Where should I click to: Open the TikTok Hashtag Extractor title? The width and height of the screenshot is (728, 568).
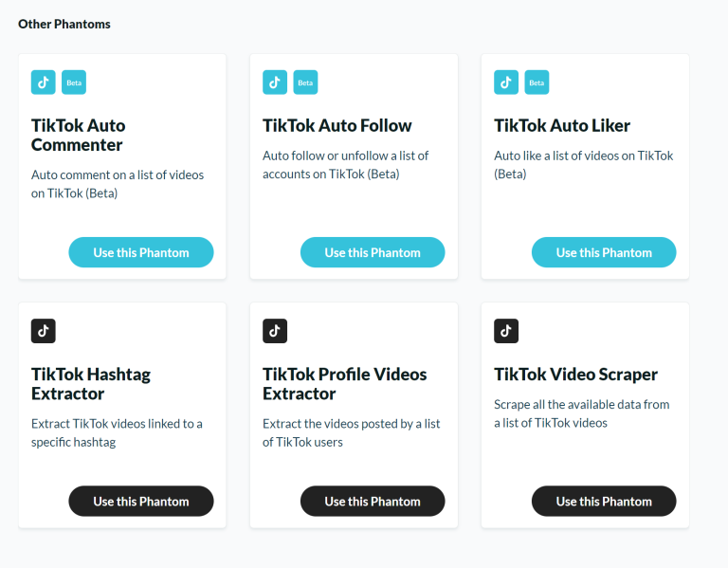pos(91,384)
